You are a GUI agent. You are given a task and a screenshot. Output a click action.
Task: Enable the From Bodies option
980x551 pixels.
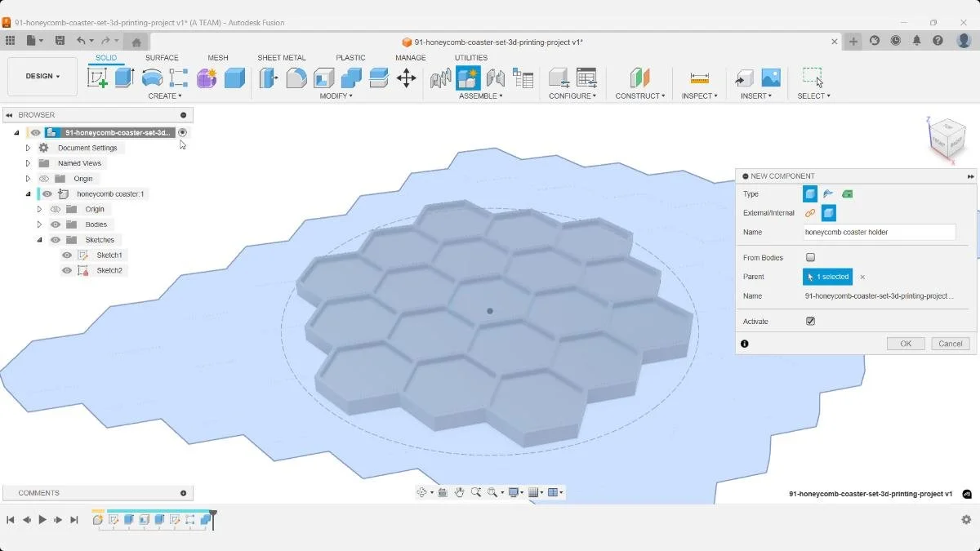click(x=810, y=257)
